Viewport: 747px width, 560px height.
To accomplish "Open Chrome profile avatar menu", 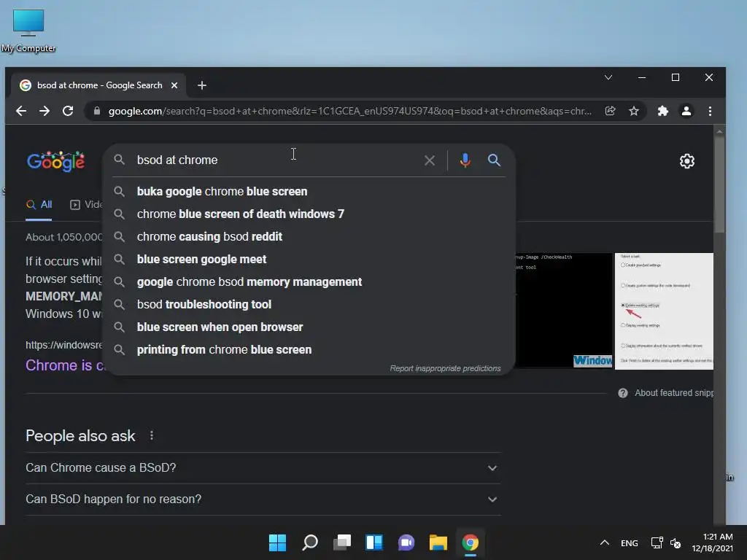I will (686, 111).
